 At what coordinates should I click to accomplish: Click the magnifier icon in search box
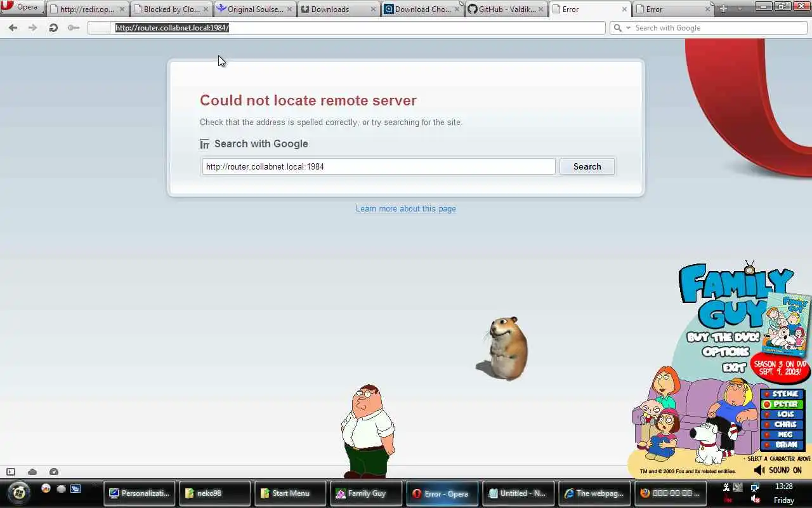click(x=617, y=28)
